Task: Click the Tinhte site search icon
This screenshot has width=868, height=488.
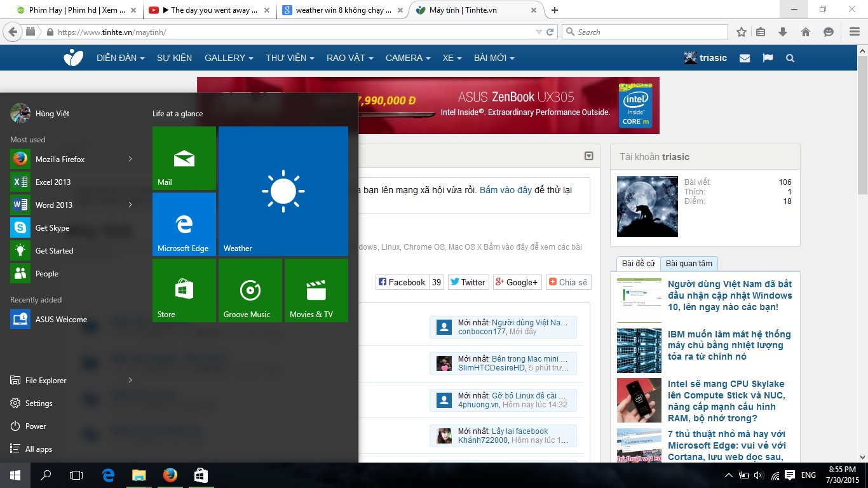Action: (790, 58)
